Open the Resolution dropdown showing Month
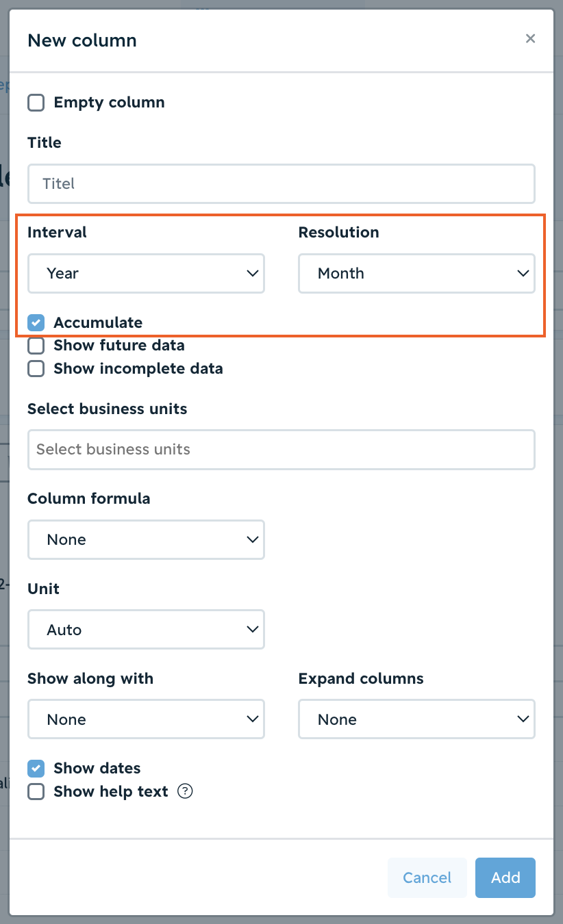563x924 pixels. [x=416, y=274]
